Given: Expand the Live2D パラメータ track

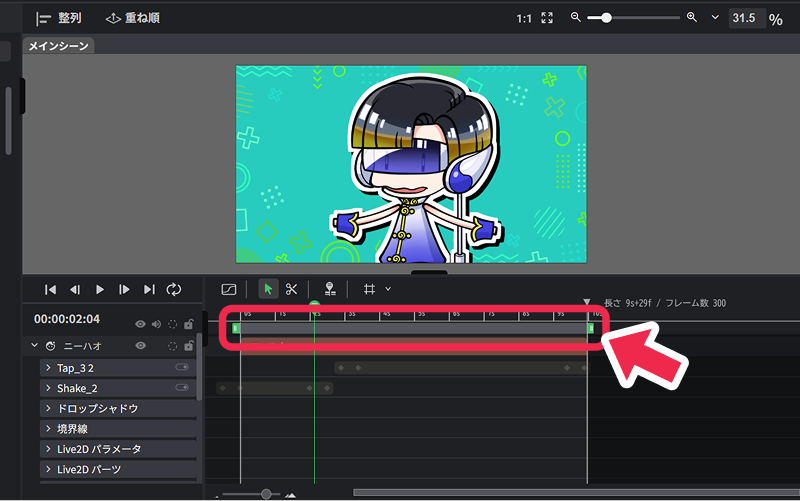Looking at the screenshot, I should pos(47,449).
